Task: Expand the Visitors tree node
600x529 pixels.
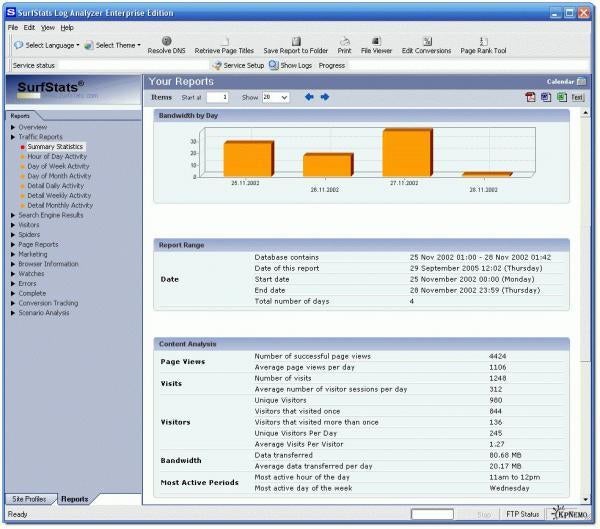Action: (13, 225)
